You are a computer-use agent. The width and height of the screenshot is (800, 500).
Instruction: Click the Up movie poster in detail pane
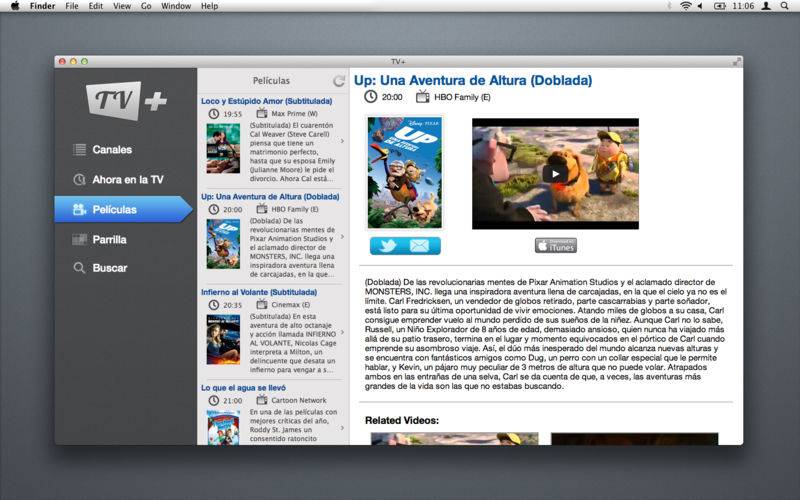pyautogui.click(x=405, y=172)
